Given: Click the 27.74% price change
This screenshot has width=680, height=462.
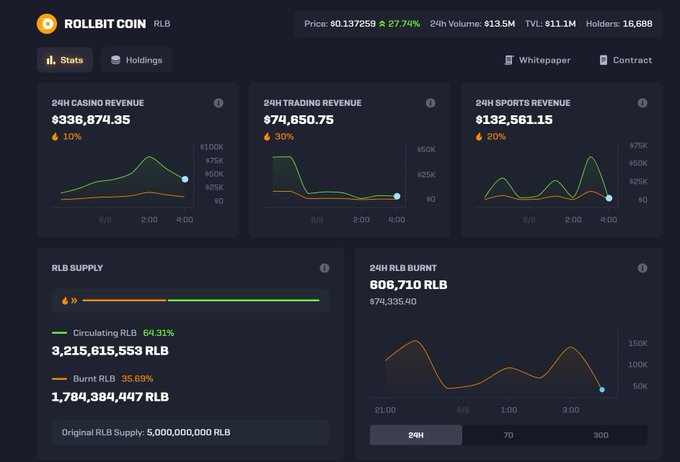Looking at the screenshot, I should tap(404, 24).
